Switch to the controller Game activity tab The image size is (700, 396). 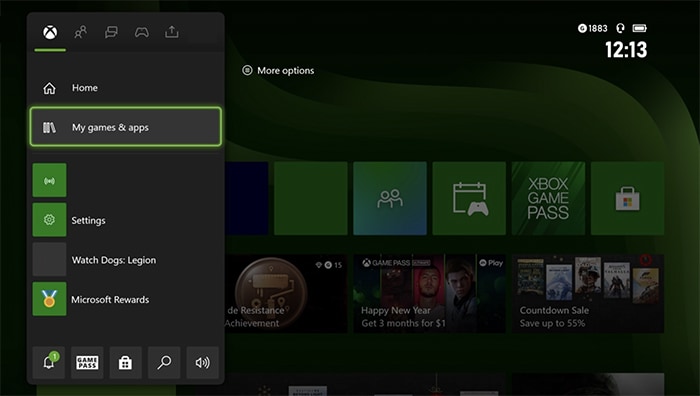click(x=142, y=32)
